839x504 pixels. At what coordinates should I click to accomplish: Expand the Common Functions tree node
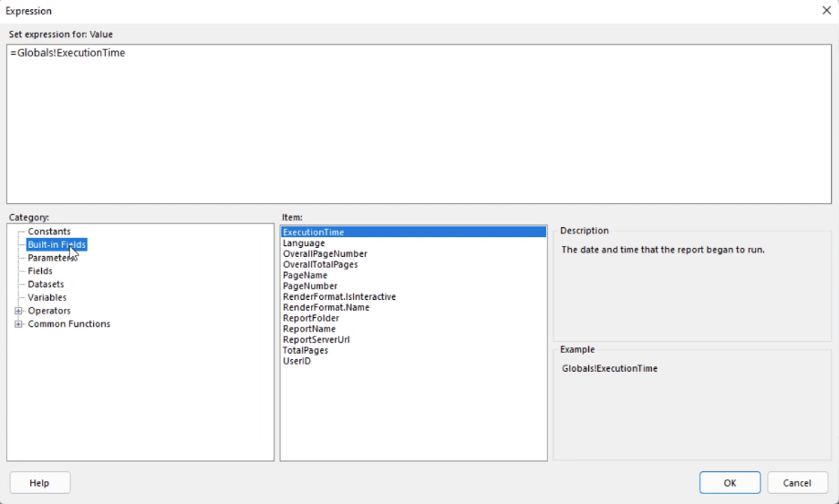click(x=19, y=324)
